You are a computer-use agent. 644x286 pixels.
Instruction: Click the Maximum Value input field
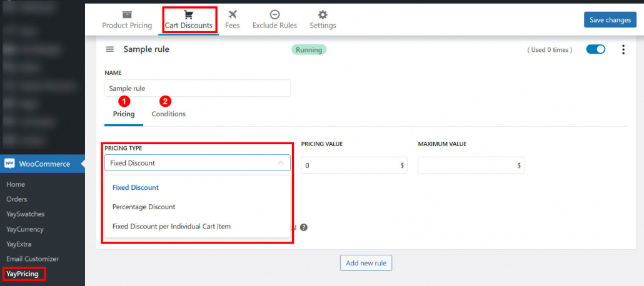pos(471,165)
